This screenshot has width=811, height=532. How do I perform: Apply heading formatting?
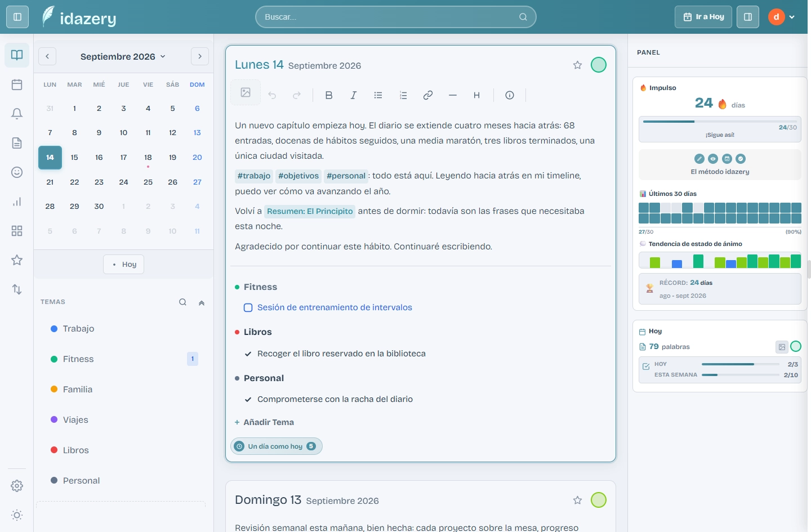pyautogui.click(x=476, y=95)
